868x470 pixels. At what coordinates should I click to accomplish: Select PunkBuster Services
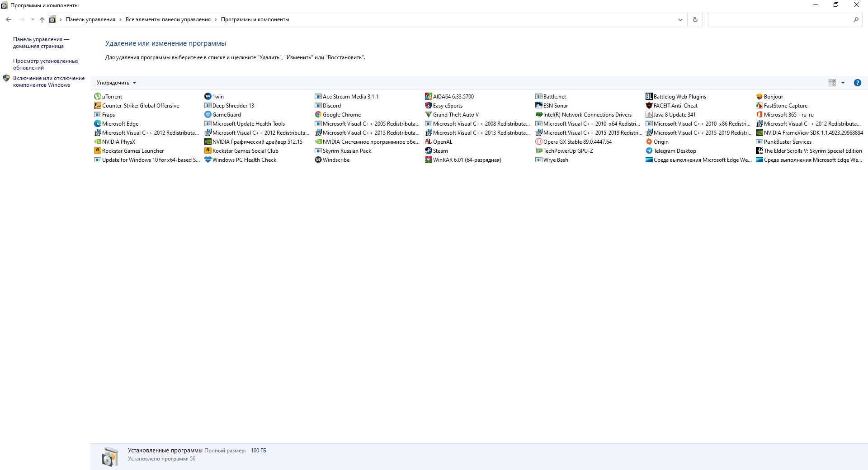point(783,142)
